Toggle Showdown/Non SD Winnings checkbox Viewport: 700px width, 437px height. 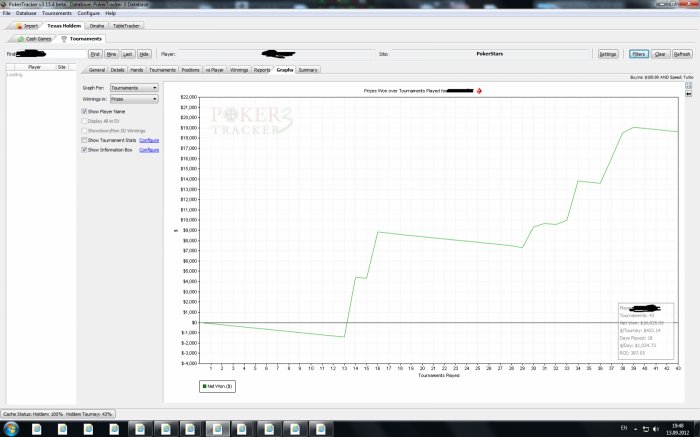tap(84, 131)
